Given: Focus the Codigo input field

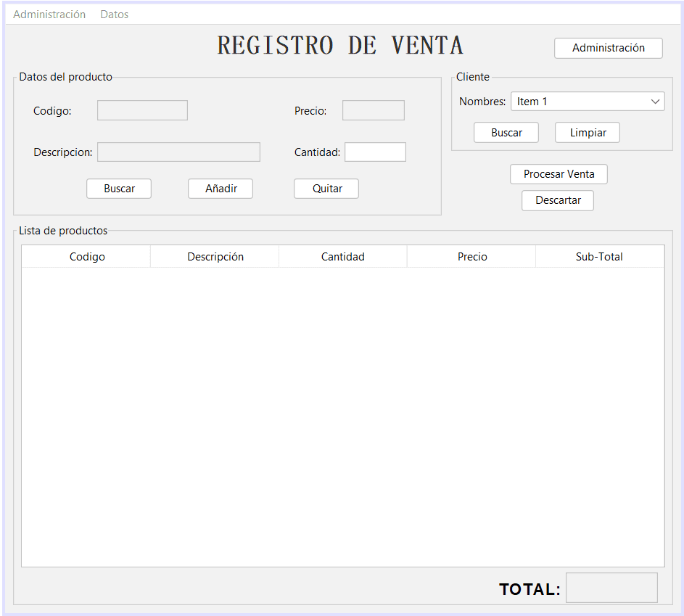Looking at the screenshot, I should click(142, 110).
